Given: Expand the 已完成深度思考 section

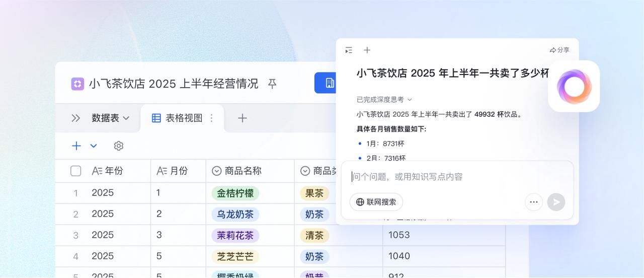Looking at the screenshot, I should [384, 100].
